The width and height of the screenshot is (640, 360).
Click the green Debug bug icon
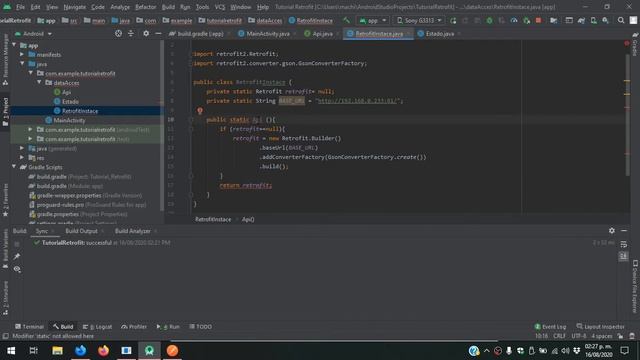(489, 20)
